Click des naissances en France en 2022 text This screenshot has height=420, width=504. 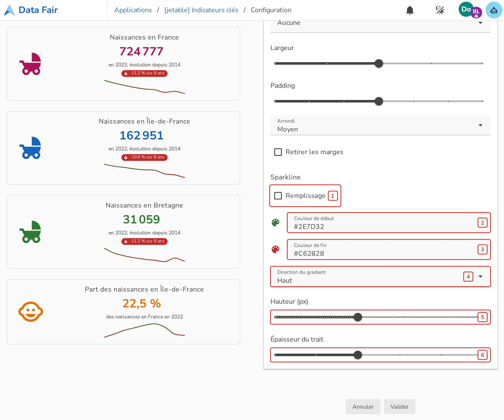click(144, 317)
